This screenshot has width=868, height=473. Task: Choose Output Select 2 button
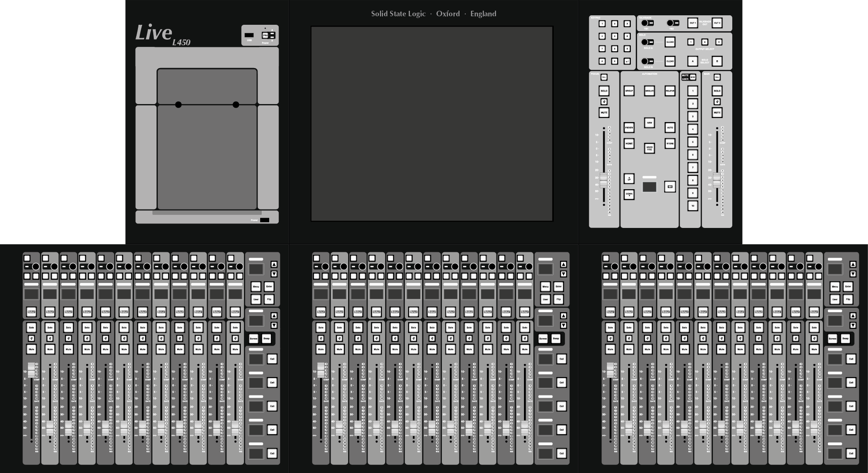point(705,42)
